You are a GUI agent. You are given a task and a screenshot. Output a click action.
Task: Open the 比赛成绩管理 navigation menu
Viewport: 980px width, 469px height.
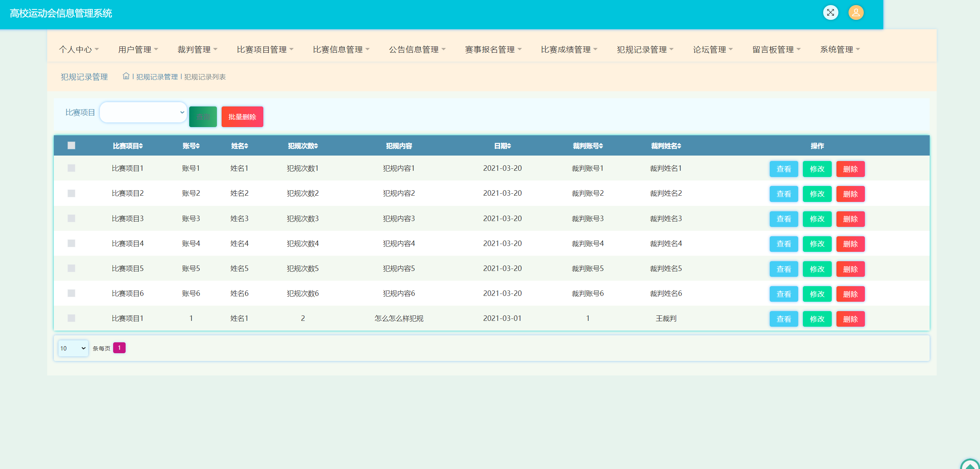[x=569, y=50]
